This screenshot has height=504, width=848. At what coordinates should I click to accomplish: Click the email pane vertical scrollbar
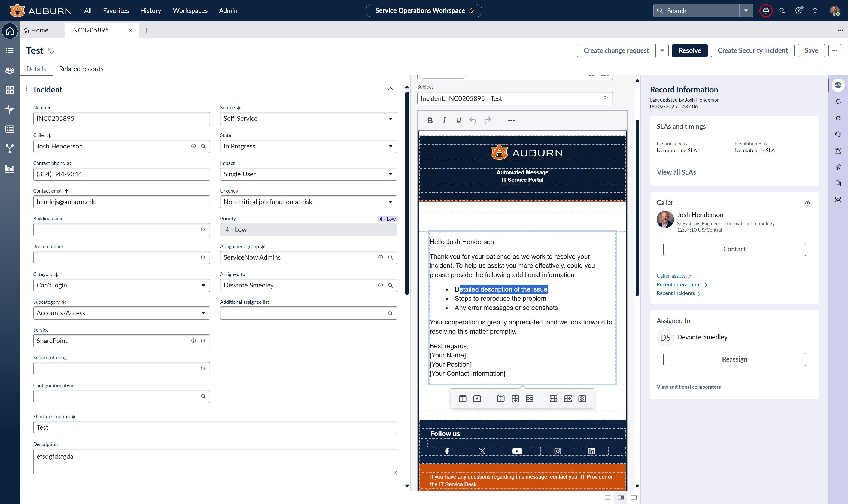point(637,207)
